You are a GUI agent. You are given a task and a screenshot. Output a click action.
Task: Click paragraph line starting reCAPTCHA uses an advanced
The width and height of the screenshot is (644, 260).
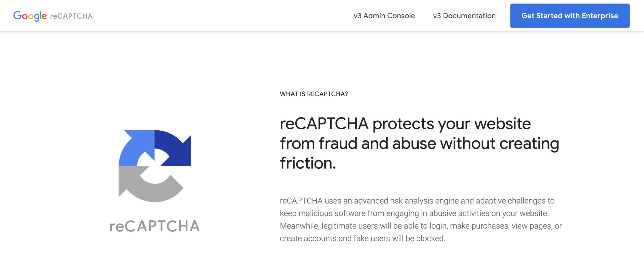point(417,201)
